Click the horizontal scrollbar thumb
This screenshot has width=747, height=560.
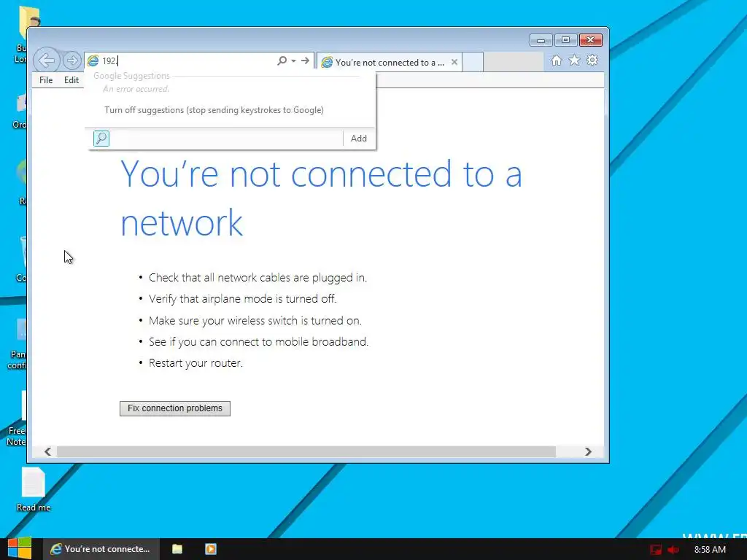(306, 451)
